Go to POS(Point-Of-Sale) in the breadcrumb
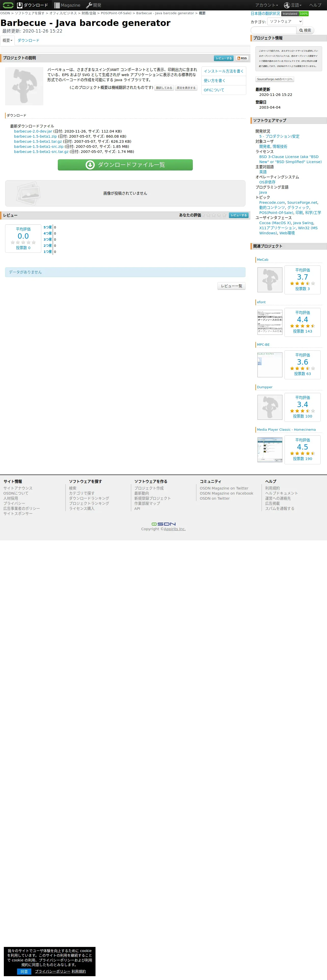The height and width of the screenshot is (980, 327). [x=116, y=13]
